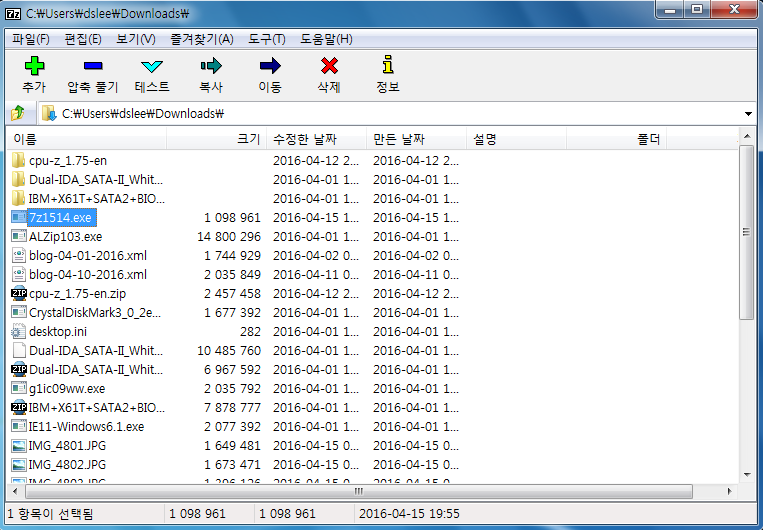The height and width of the screenshot is (530, 763).
Task: Expand the address path dropdown arrow
Action: point(748,114)
